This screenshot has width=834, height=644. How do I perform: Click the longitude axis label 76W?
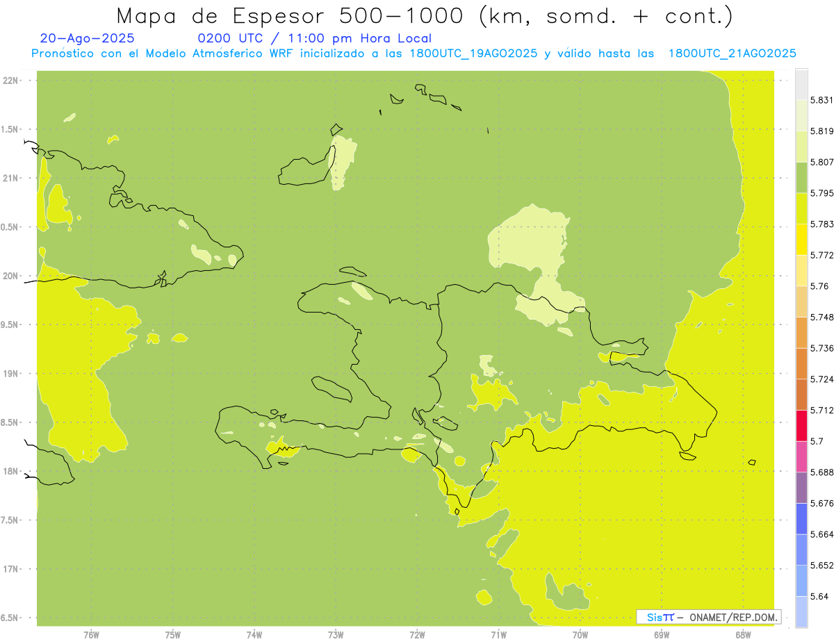(91, 635)
